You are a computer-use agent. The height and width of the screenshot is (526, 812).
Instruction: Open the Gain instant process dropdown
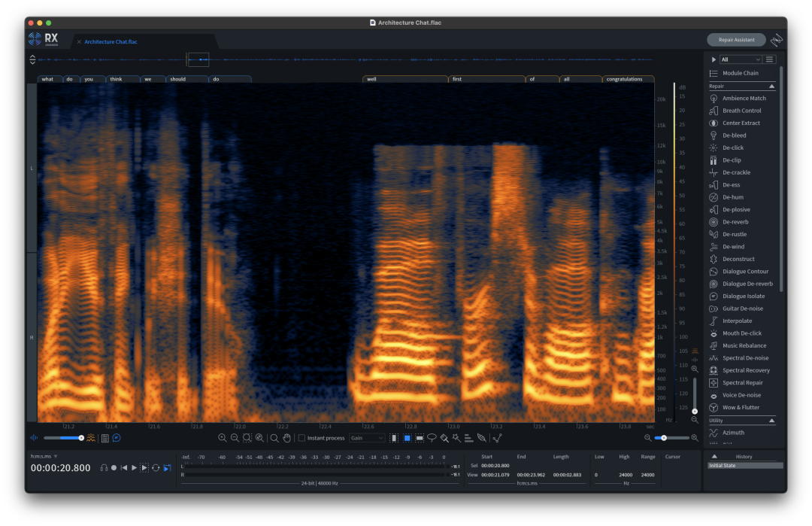(x=367, y=438)
